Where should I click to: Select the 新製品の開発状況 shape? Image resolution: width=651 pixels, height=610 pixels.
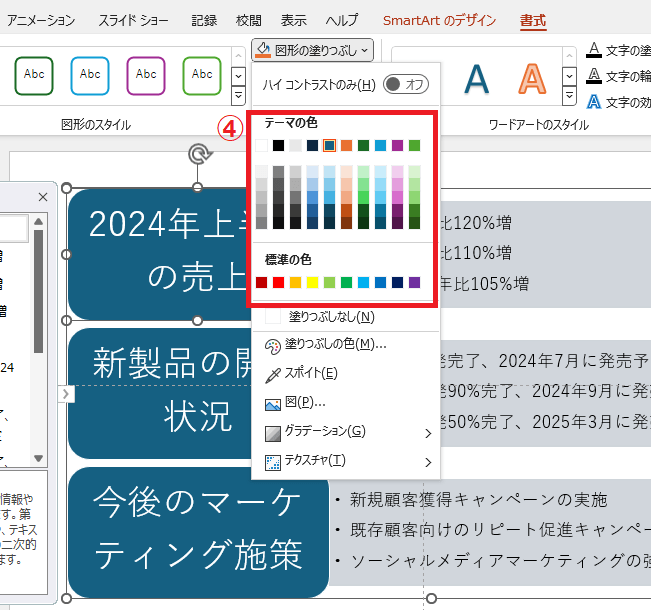point(160,393)
